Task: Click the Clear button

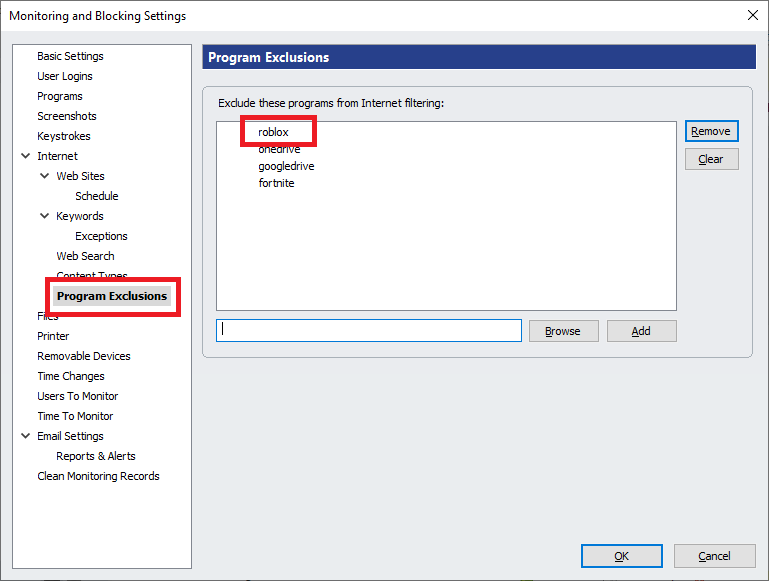Action: (711, 159)
